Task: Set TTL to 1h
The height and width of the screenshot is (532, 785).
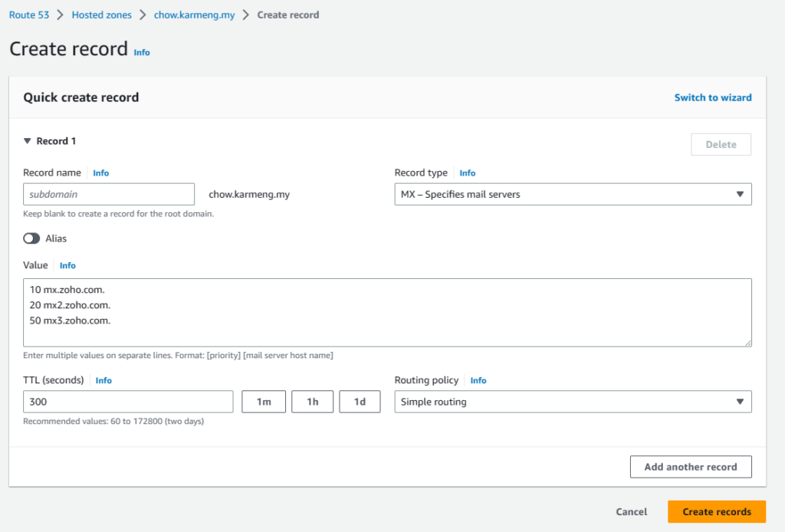Action: [x=313, y=402]
